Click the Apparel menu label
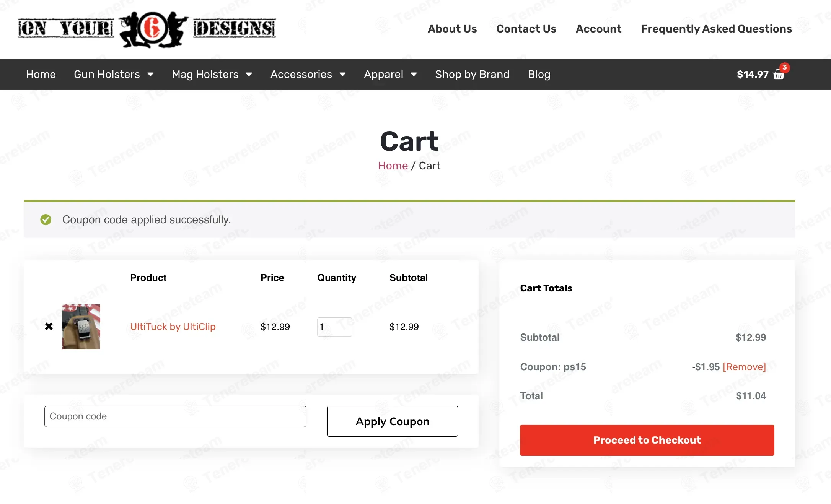The width and height of the screenshot is (831, 504). pos(383,74)
